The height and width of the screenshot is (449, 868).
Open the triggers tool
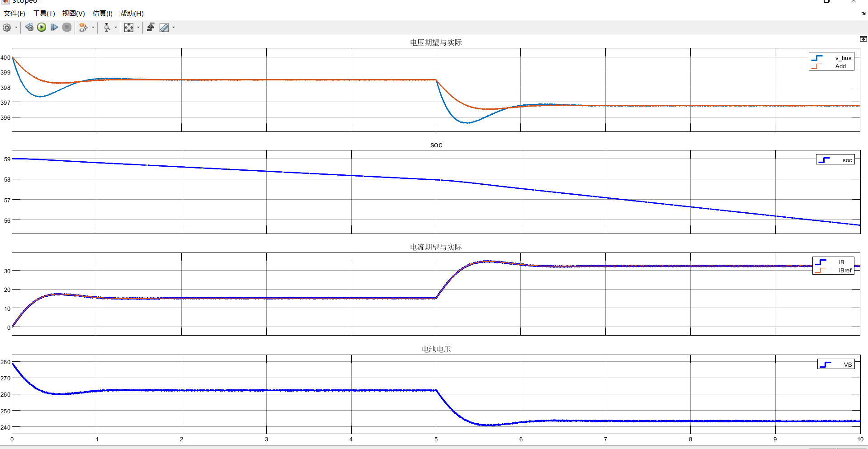tap(107, 28)
